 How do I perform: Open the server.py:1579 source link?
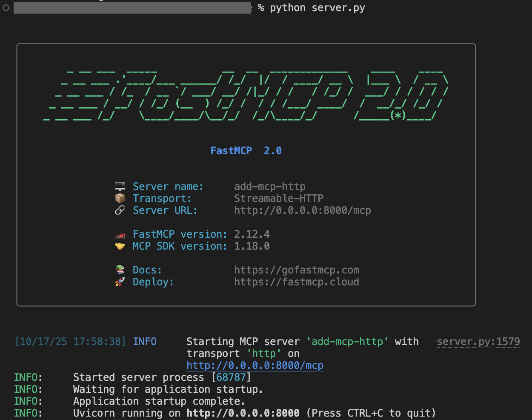pos(478,342)
